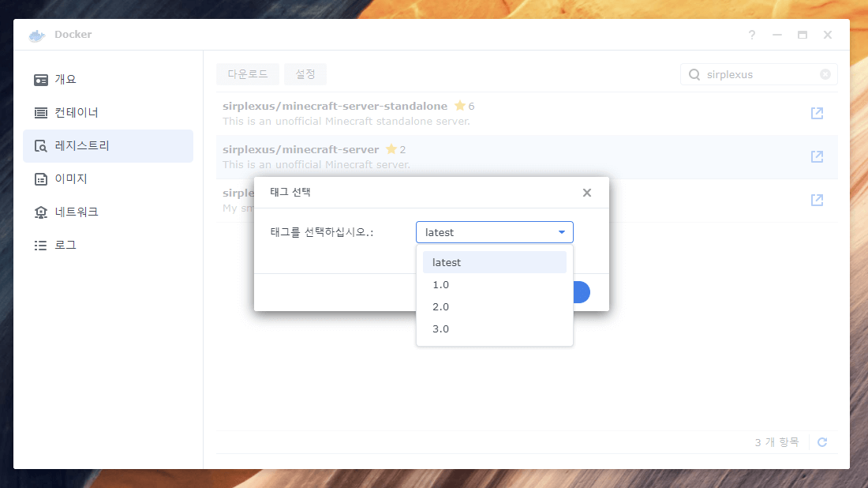
Task: Click the search magnifier icon
Action: [694, 74]
